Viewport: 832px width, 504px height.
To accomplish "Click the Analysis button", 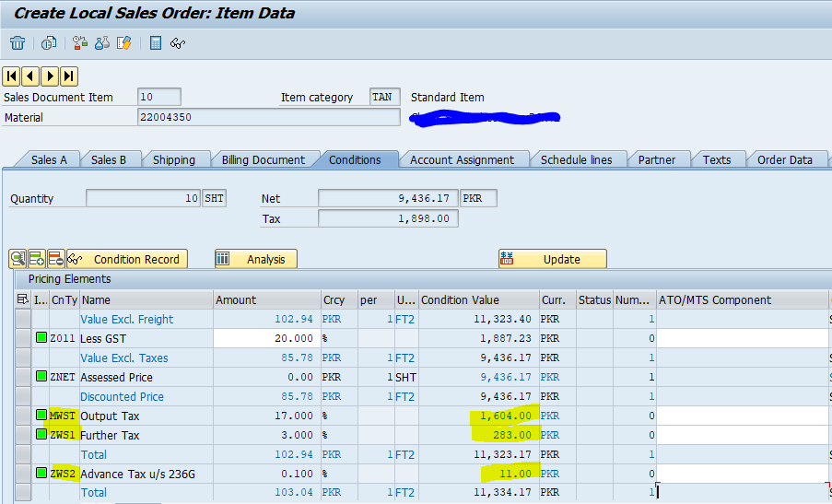I will 256,259.
